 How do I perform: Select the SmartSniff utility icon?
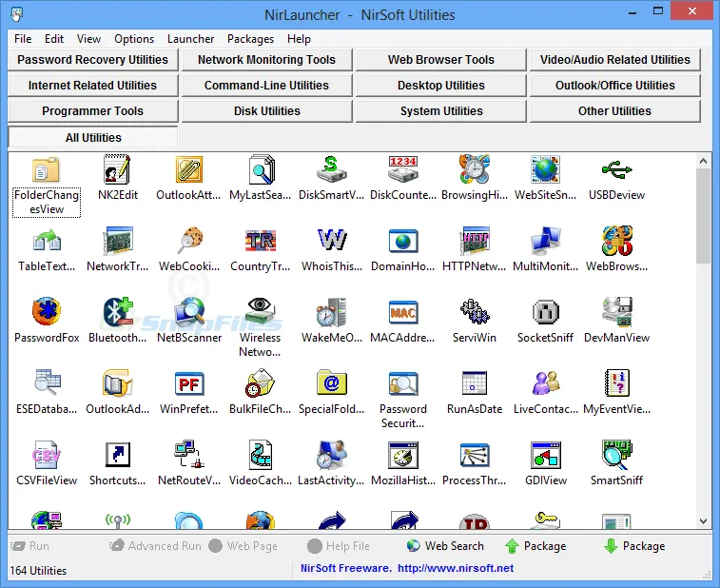616,455
